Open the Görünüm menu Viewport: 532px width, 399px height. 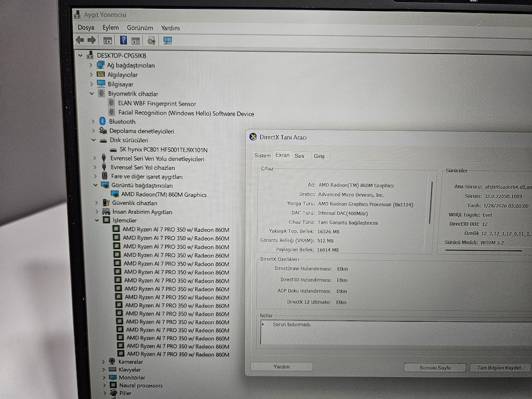click(x=140, y=28)
